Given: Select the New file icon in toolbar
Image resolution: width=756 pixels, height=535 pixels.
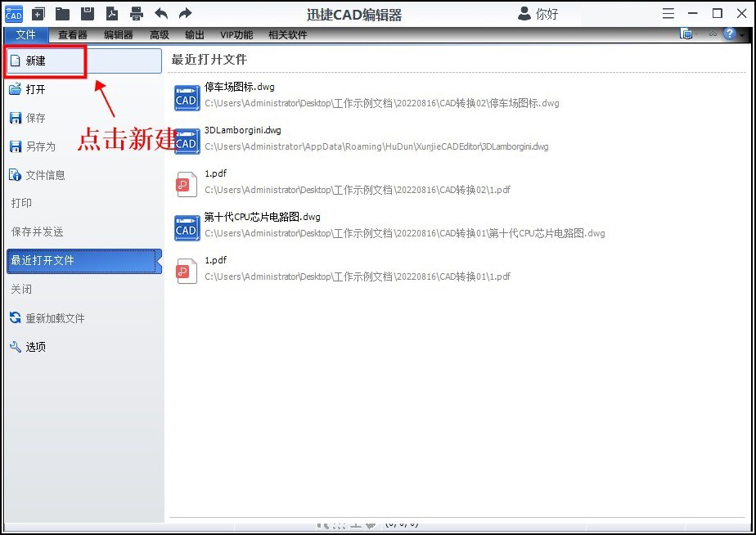Looking at the screenshot, I should pos(38,13).
